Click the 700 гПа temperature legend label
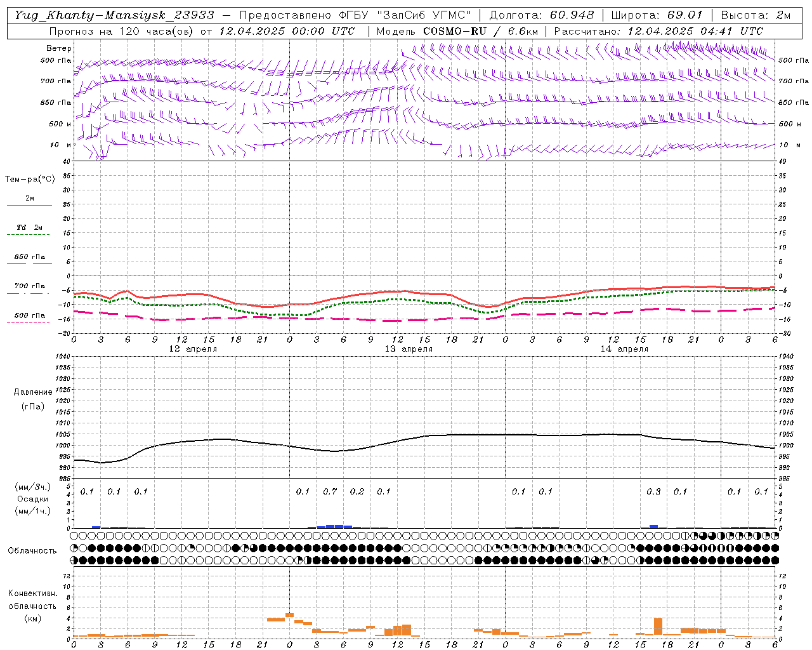This screenshot has height=650, width=812. (x=30, y=286)
